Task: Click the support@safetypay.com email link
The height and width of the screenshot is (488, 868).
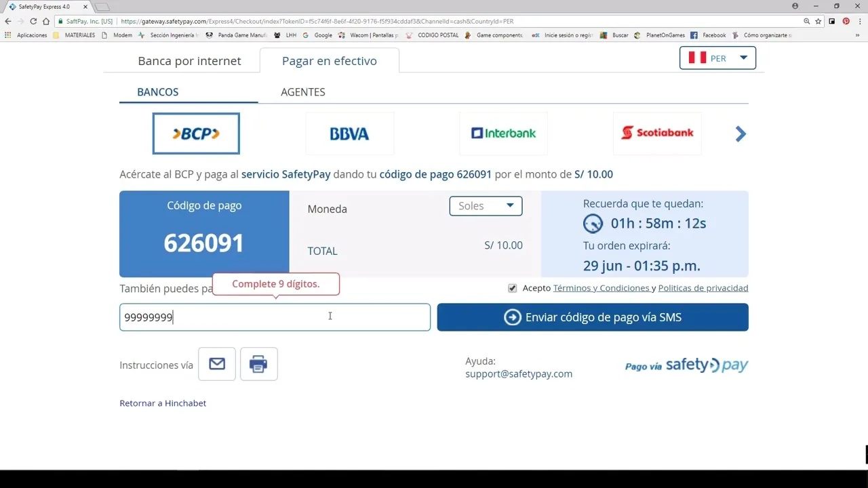Action: [x=519, y=373]
